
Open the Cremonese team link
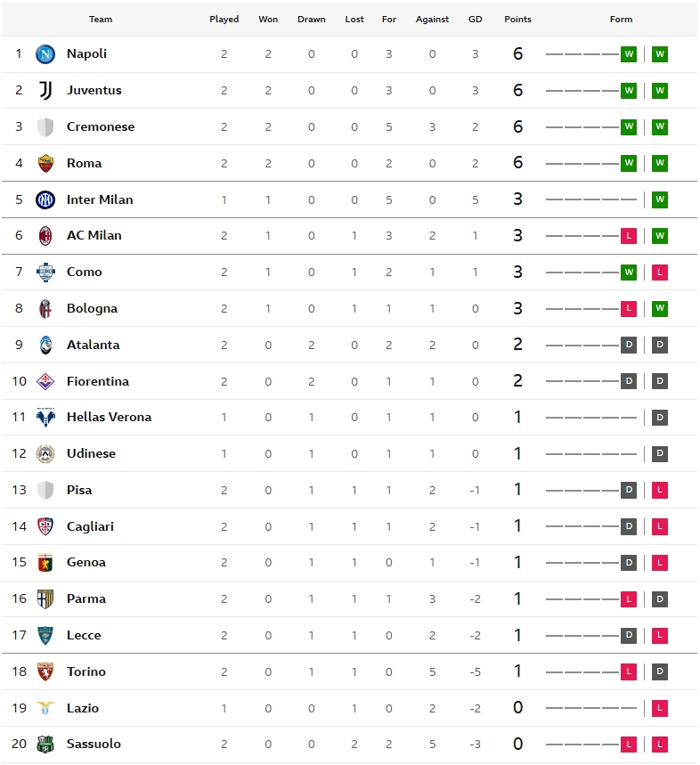[x=101, y=126]
